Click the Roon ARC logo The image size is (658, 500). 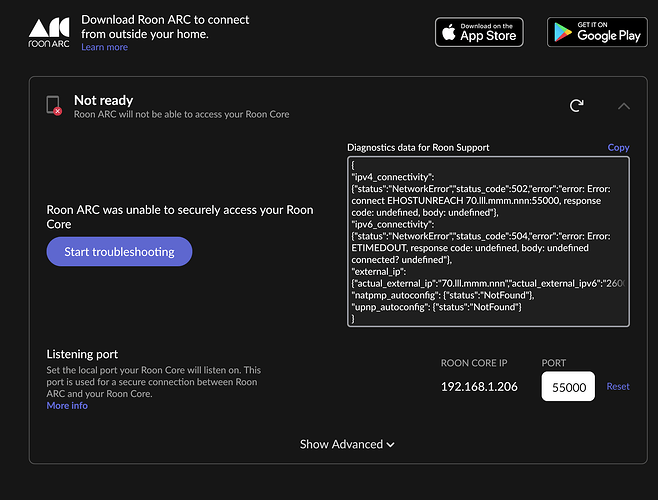click(x=49, y=33)
